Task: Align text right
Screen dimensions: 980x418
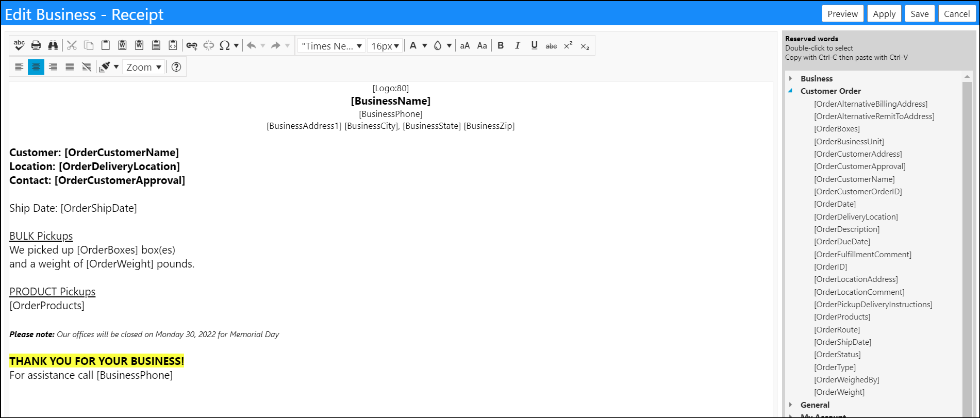Action: click(53, 67)
